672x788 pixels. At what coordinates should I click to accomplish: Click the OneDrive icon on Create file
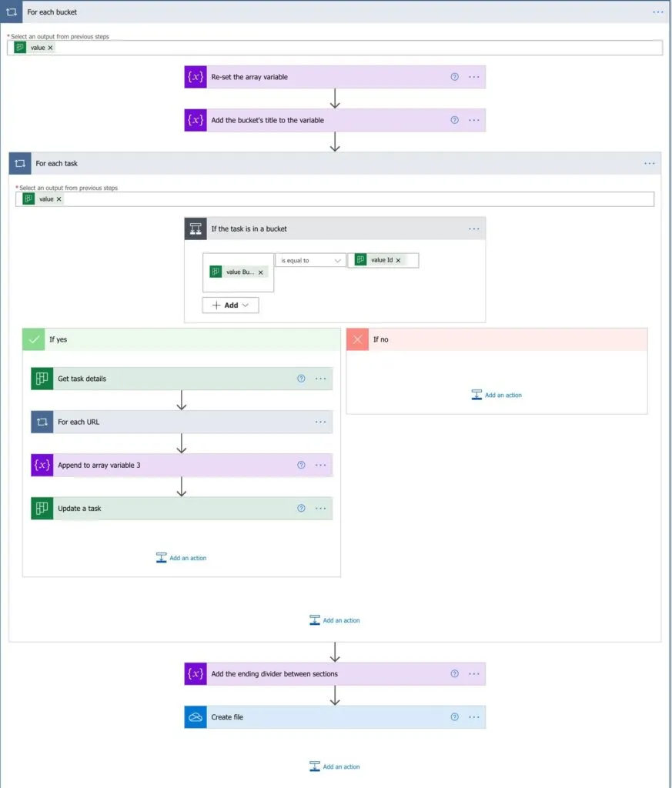196,717
